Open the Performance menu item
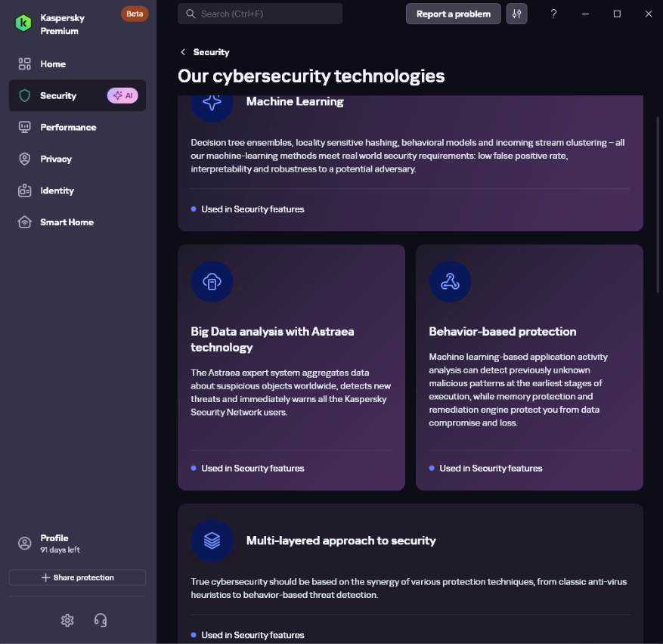Image resolution: width=663 pixels, height=644 pixels. [77, 127]
